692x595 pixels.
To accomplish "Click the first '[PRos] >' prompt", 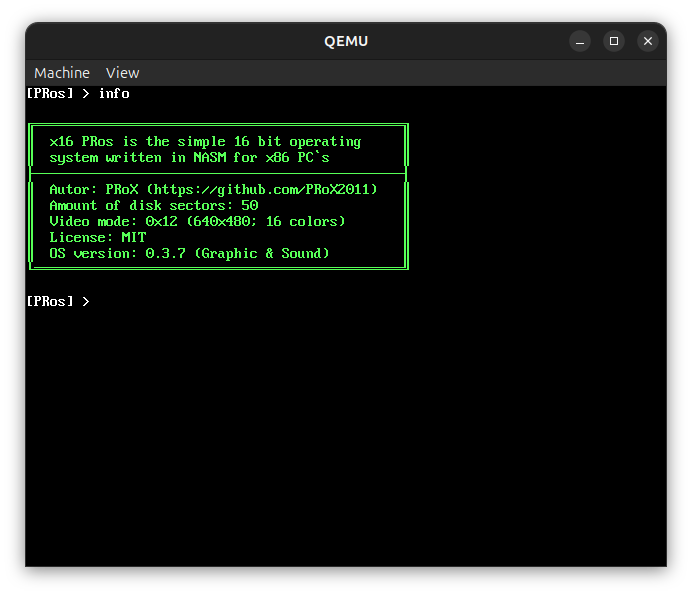I will pyautogui.click(x=58, y=94).
